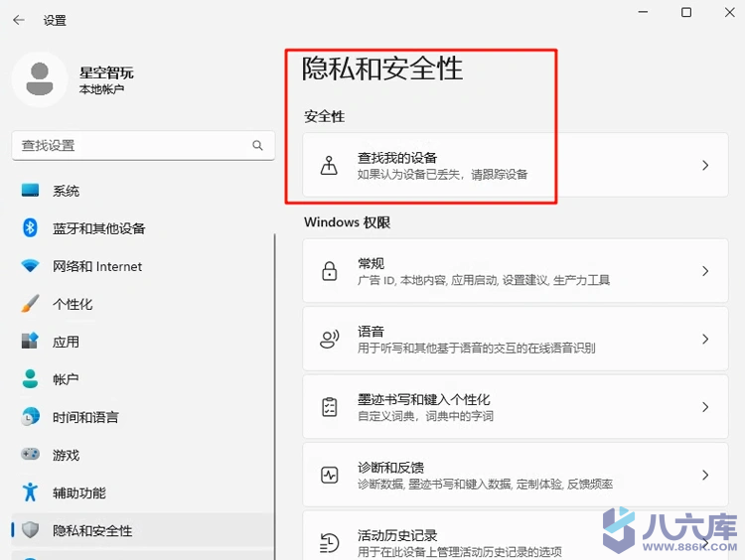Click text 如果认为设备已丢失，请跟踪设备
Viewport: 745px width, 560px height.
tap(442, 175)
